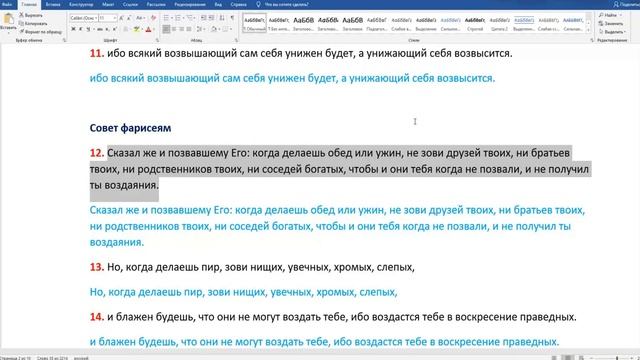Open the Change Case (Aa) dropdown
Image resolution: width=640 pixels, height=360 pixels.
pos(140,18)
